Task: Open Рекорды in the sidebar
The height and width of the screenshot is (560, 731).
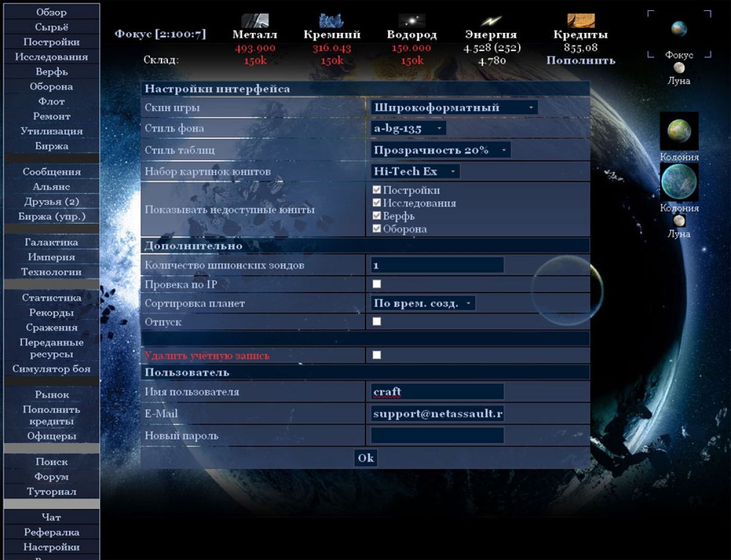Action: pyautogui.click(x=52, y=313)
